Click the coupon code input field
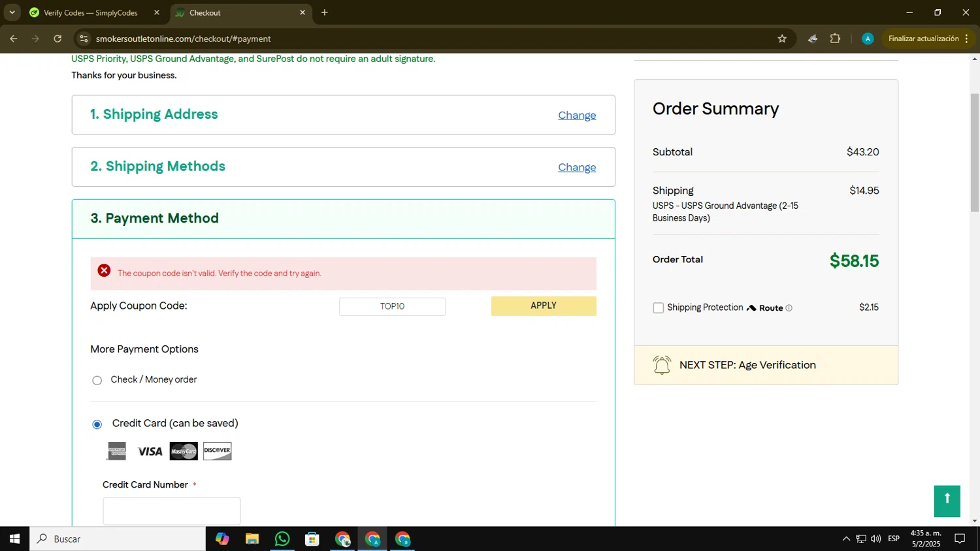Screen dimensions: 980x551 coord(392,306)
